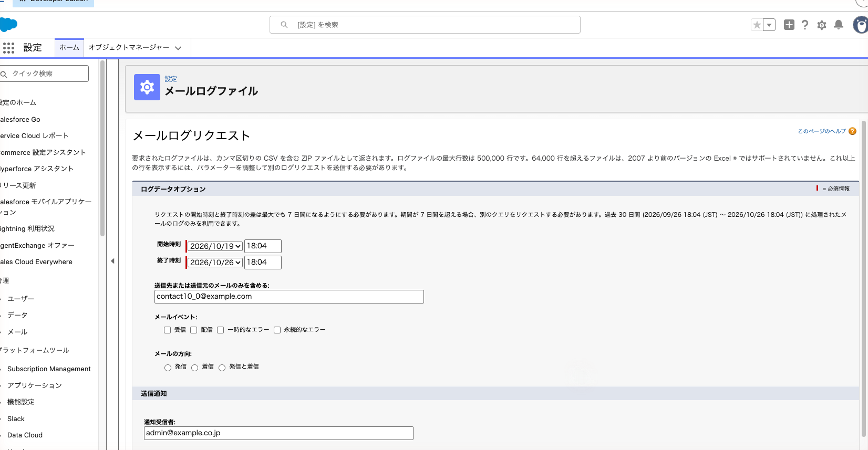
Task: Check the 一時的なエラー checkbox
Action: click(x=220, y=330)
